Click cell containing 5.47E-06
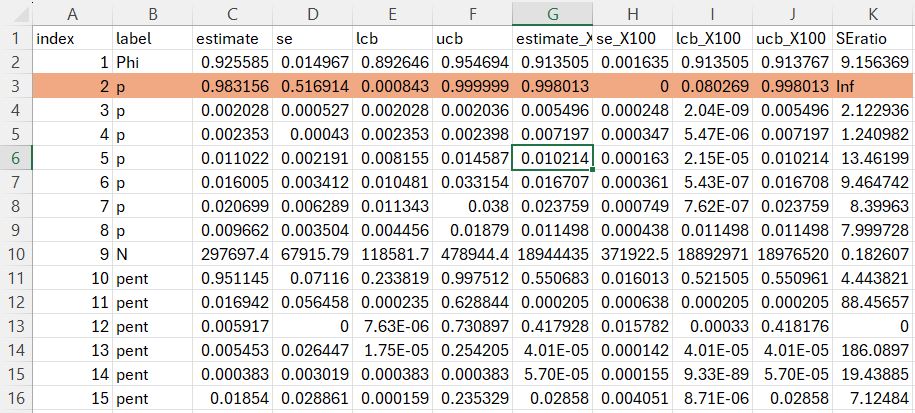The height and width of the screenshot is (413, 915). click(x=713, y=135)
